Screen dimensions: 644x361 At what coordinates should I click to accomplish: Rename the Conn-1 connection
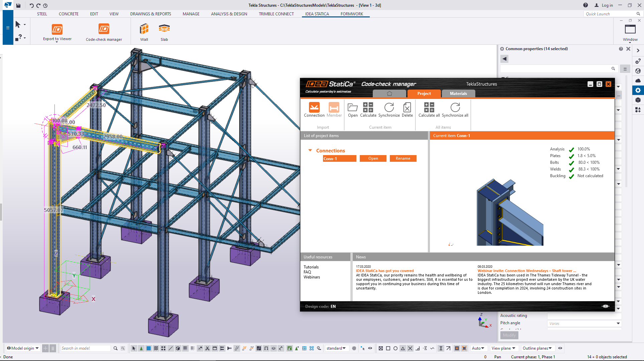coord(402,158)
